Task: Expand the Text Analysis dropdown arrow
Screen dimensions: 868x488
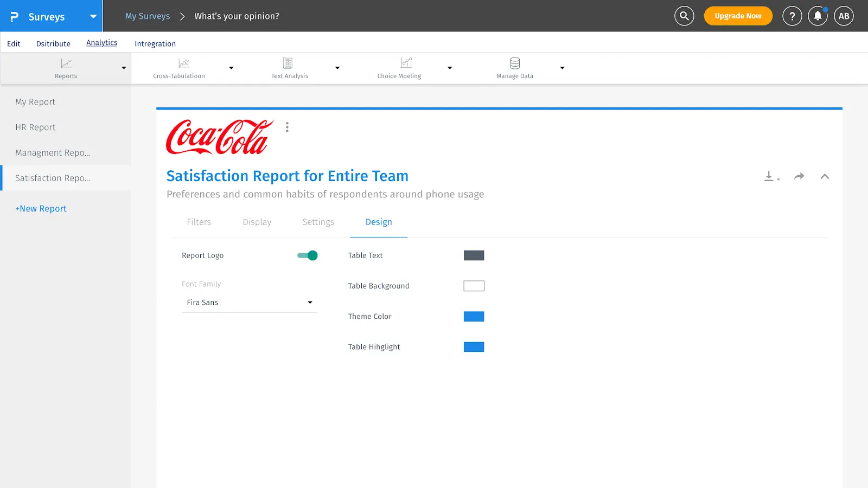Action: [x=337, y=68]
